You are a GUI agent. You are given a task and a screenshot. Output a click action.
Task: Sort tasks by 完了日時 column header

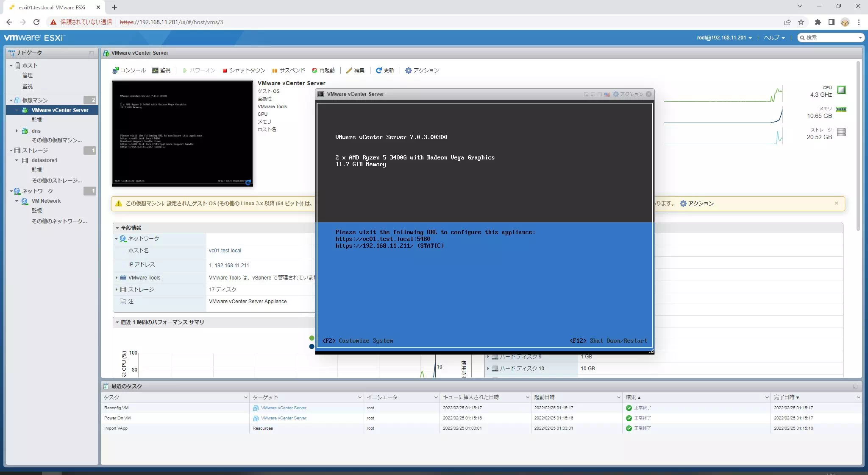tap(816, 397)
